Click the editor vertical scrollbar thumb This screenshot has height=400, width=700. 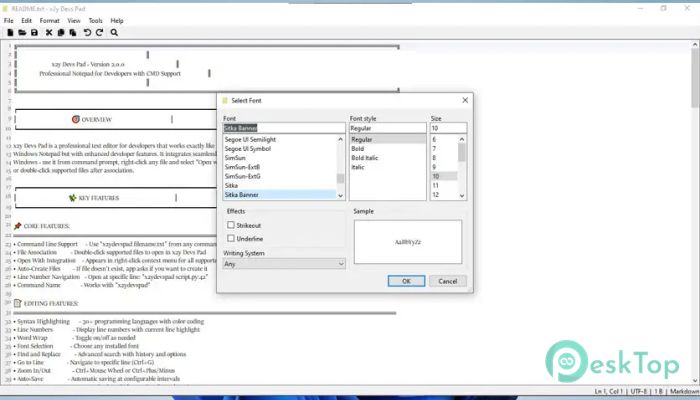tap(695, 78)
